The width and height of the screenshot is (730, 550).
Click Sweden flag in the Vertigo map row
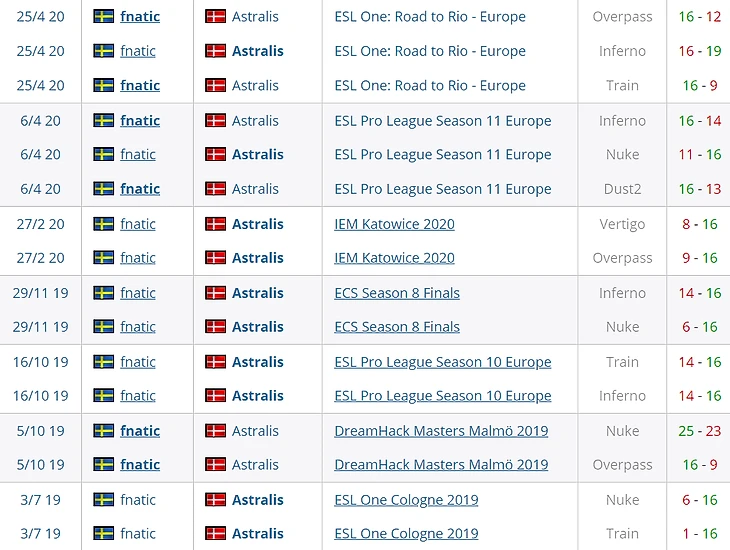103,224
